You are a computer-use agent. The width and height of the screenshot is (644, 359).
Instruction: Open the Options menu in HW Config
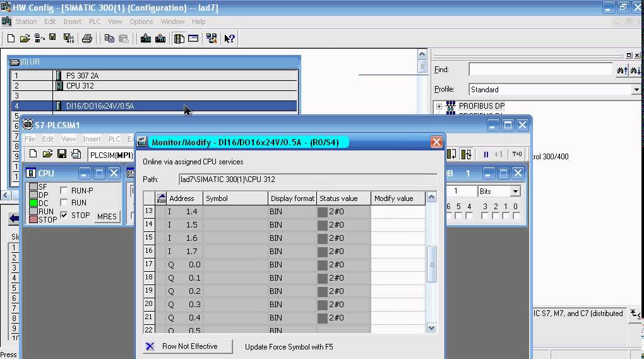tap(141, 21)
